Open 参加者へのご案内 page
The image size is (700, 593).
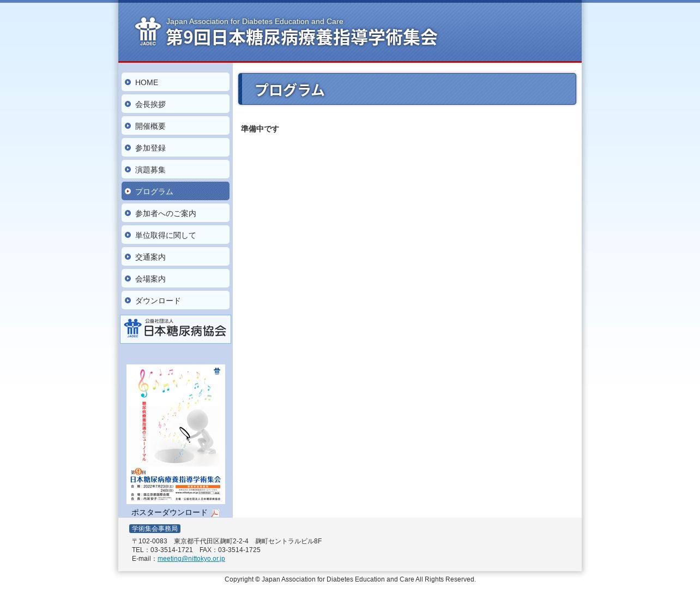pyautogui.click(x=176, y=213)
